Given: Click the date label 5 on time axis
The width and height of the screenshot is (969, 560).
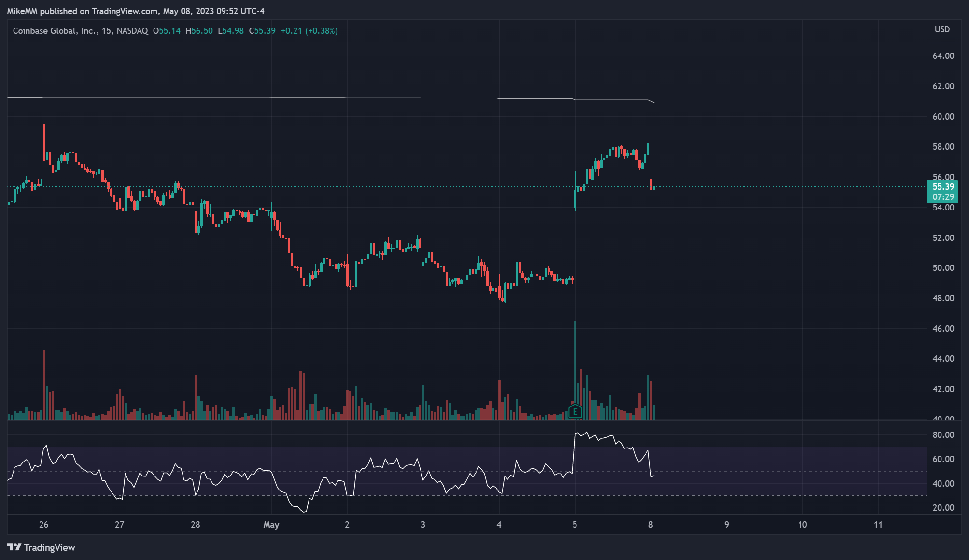Looking at the screenshot, I should tap(575, 525).
